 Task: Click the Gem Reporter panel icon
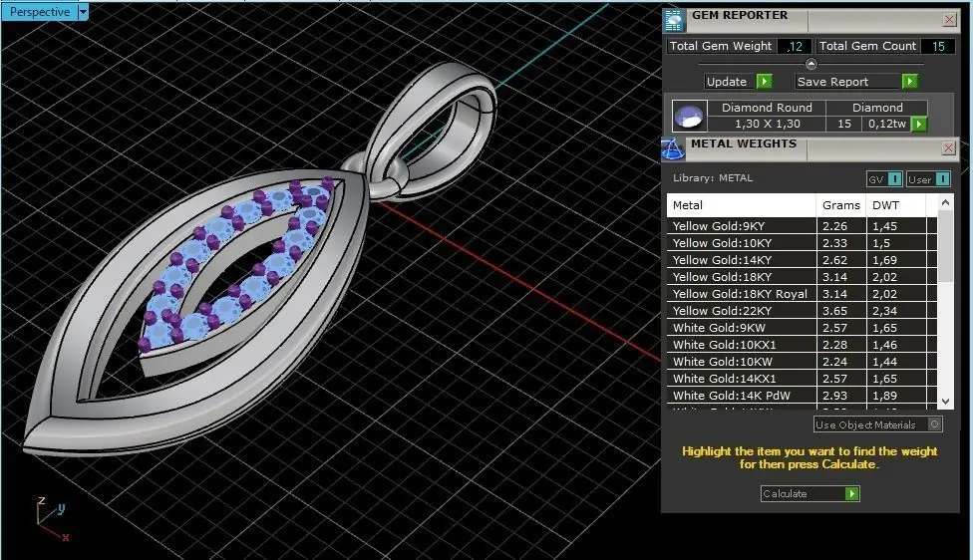coord(674,21)
